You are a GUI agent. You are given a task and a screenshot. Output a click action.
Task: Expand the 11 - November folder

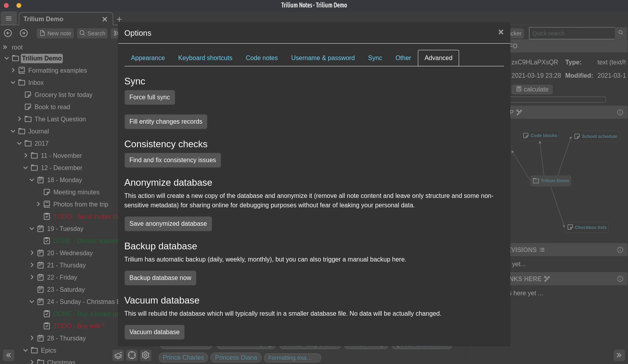click(x=26, y=155)
